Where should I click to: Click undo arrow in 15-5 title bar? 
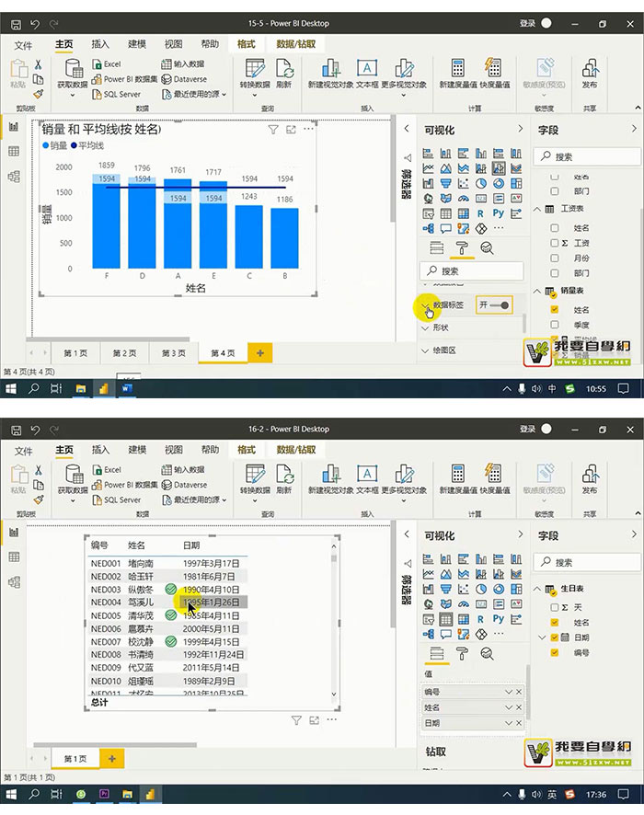point(35,24)
